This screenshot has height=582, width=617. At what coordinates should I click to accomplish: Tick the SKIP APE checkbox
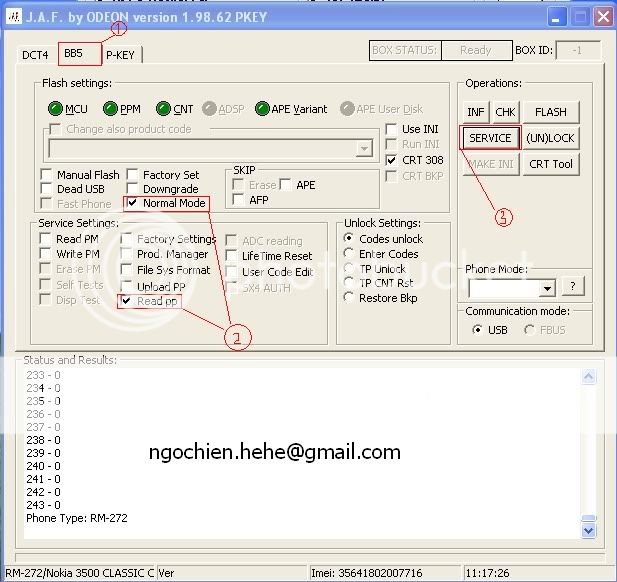tap(285, 185)
